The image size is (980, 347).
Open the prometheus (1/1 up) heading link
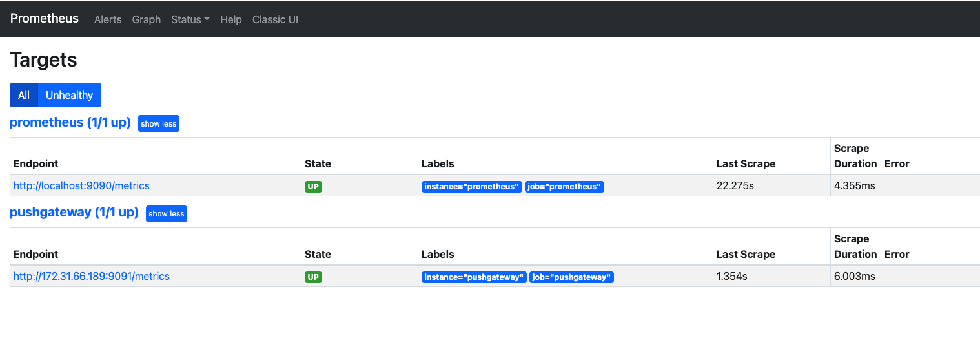(x=70, y=122)
